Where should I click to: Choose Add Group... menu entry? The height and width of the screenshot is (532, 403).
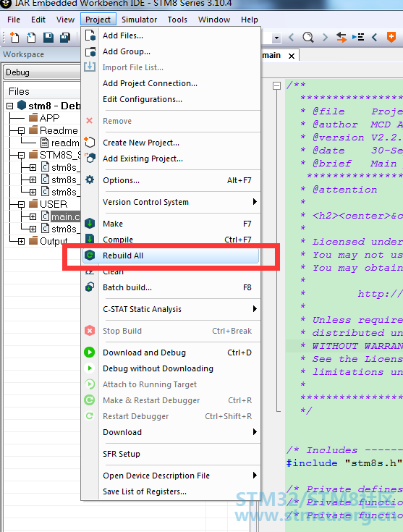171,51
